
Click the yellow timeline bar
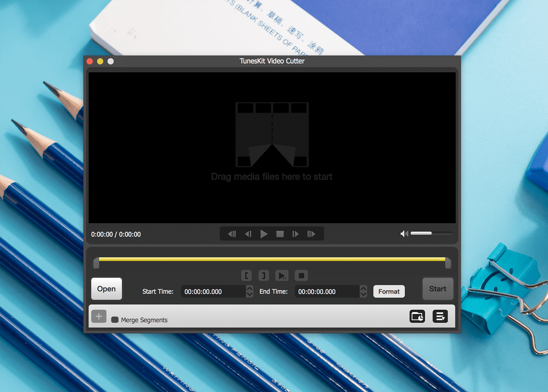[x=272, y=259]
